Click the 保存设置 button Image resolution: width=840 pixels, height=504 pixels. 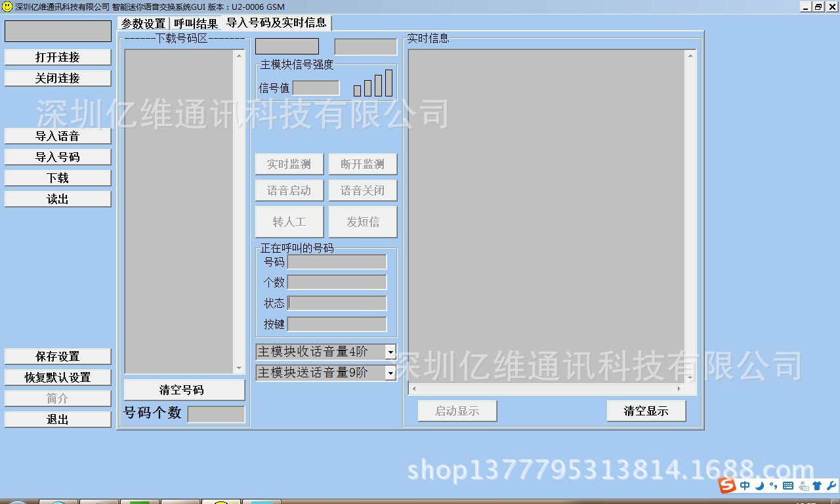pos(58,356)
